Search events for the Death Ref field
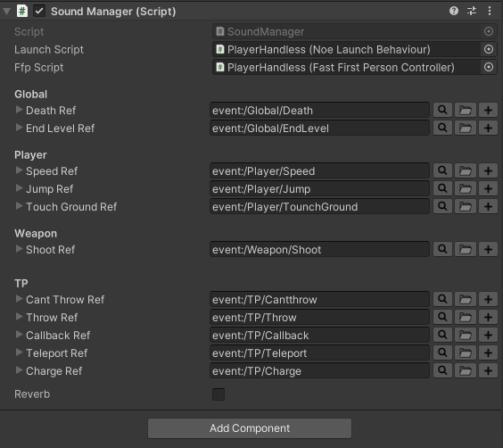503x448 pixels. click(442, 110)
